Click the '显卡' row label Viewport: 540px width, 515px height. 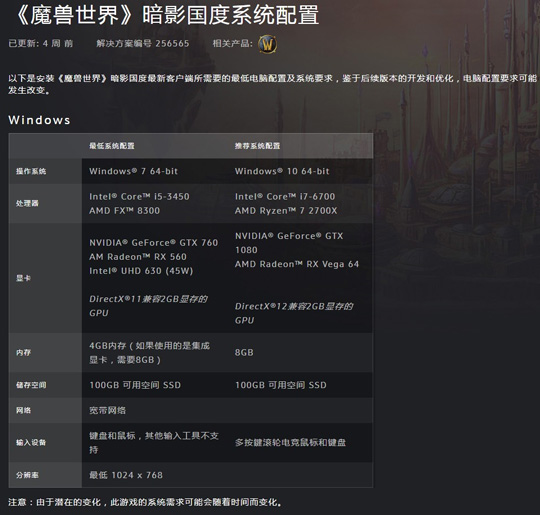23,278
